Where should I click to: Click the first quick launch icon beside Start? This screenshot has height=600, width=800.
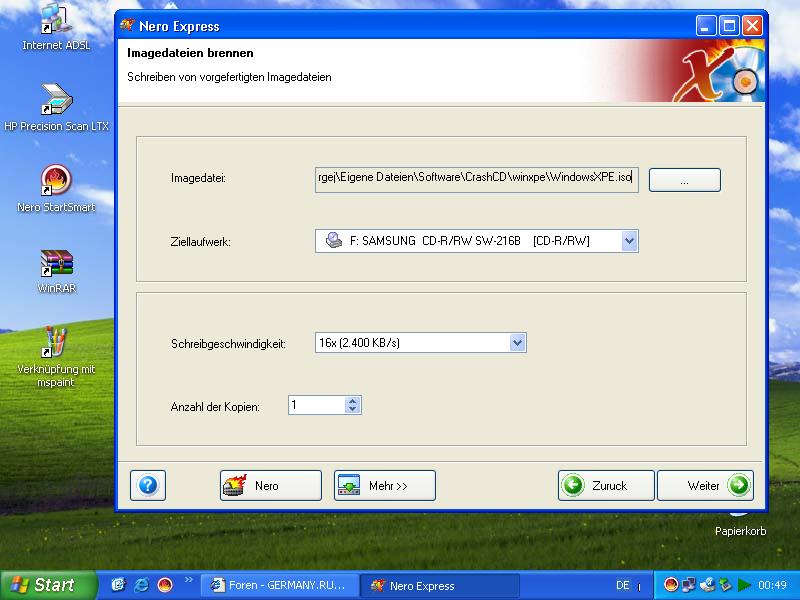(118, 585)
